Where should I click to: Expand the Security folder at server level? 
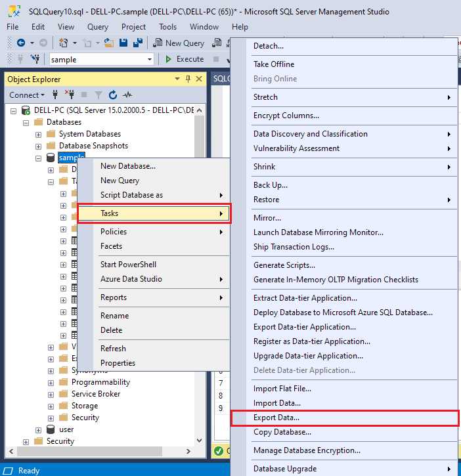26,441
